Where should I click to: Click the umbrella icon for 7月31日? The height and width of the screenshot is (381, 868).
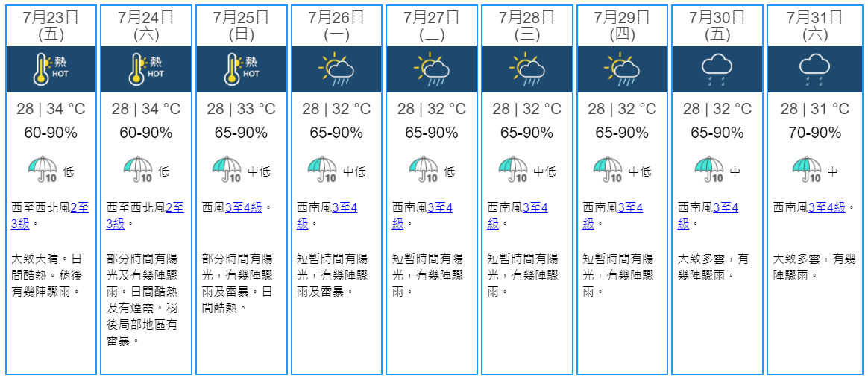[807, 170]
